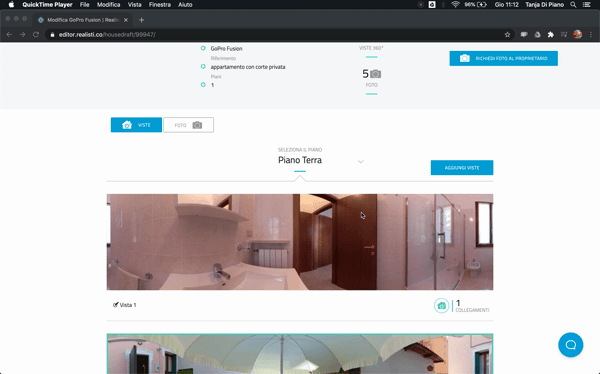Open the Chrome profile avatar
This screenshot has width=600, height=374.
click(x=577, y=34)
